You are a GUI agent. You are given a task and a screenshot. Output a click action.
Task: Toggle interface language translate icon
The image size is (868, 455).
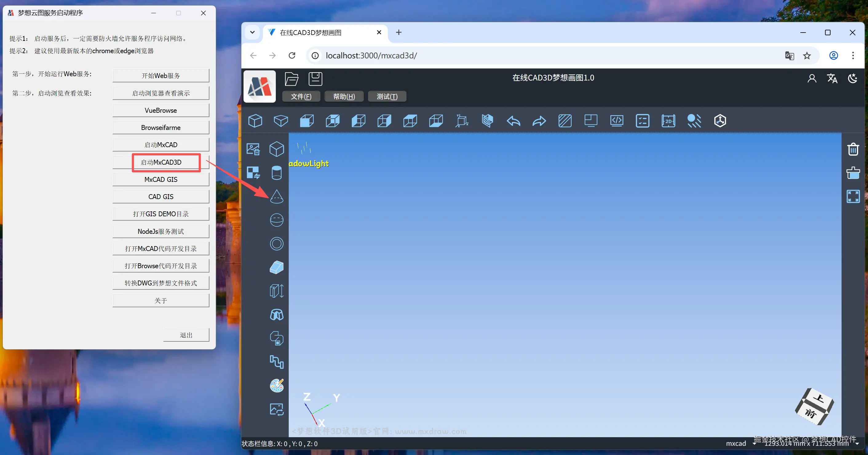click(832, 78)
